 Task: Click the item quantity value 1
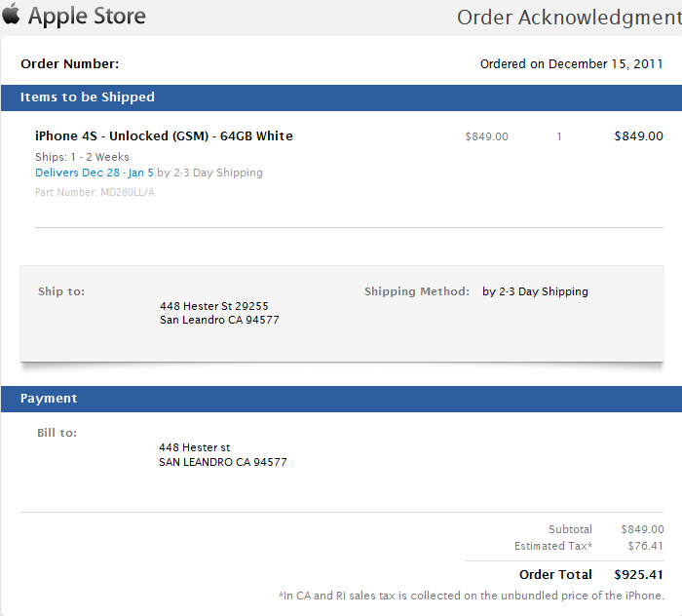pos(559,136)
